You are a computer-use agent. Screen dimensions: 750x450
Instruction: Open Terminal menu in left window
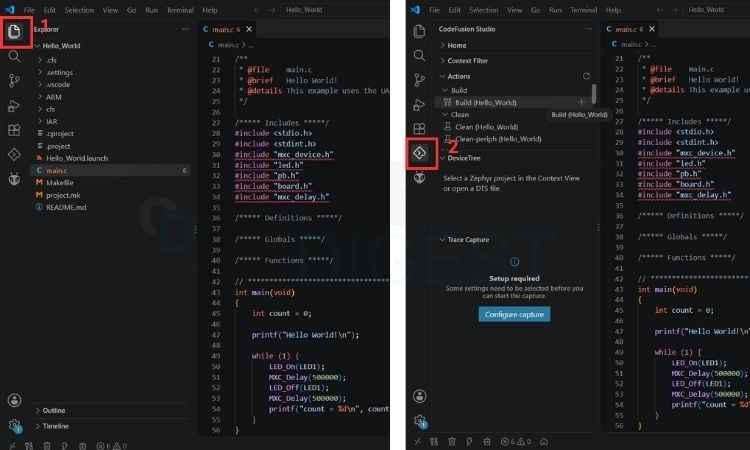pos(180,10)
